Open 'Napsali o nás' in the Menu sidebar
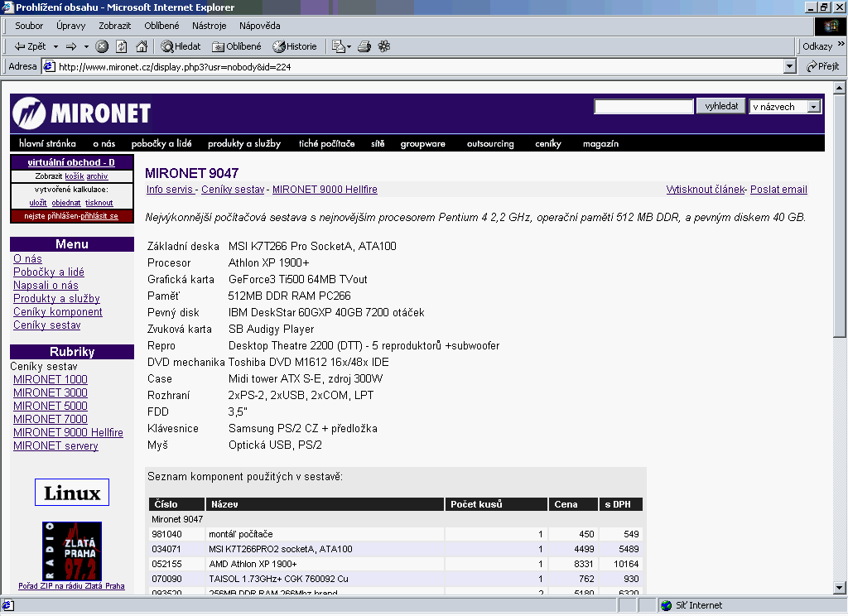The width and height of the screenshot is (848, 616). [46, 285]
